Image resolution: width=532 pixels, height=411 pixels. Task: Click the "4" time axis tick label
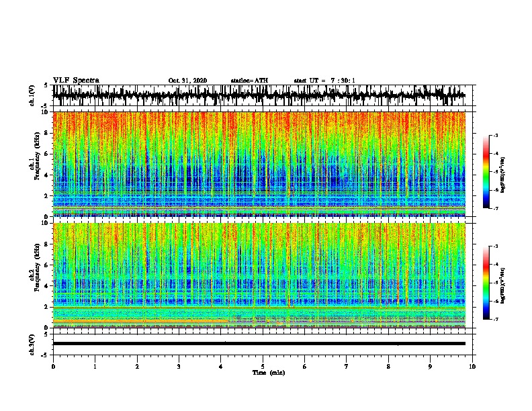[x=221, y=366]
